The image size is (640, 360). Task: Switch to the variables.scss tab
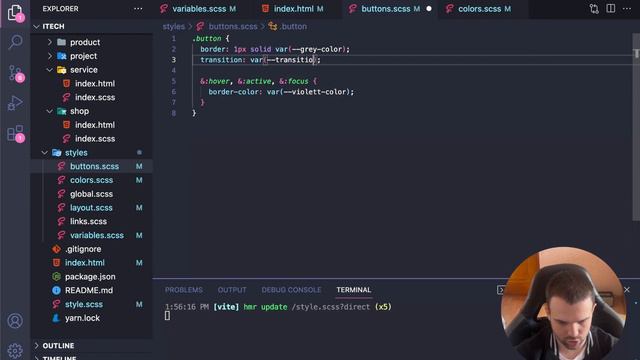click(x=198, y=9)
